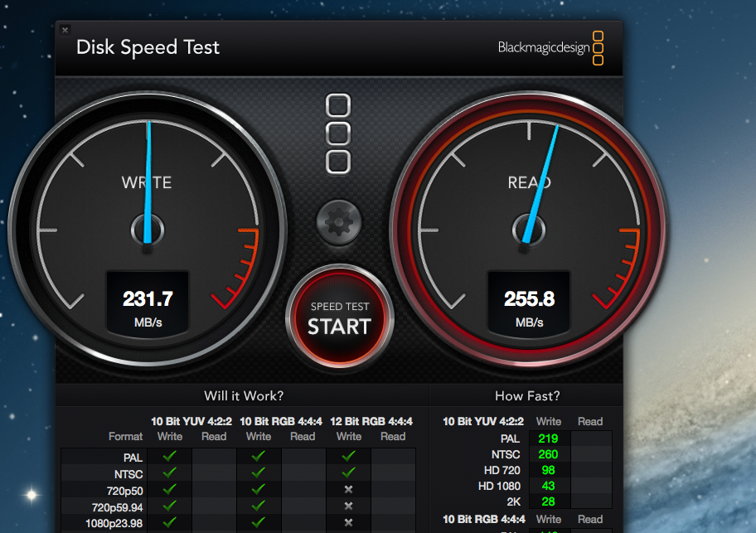Click 1080p23.98 X mark under 12 Bit RGB
The image size is (756, 533).
[349, 522]
